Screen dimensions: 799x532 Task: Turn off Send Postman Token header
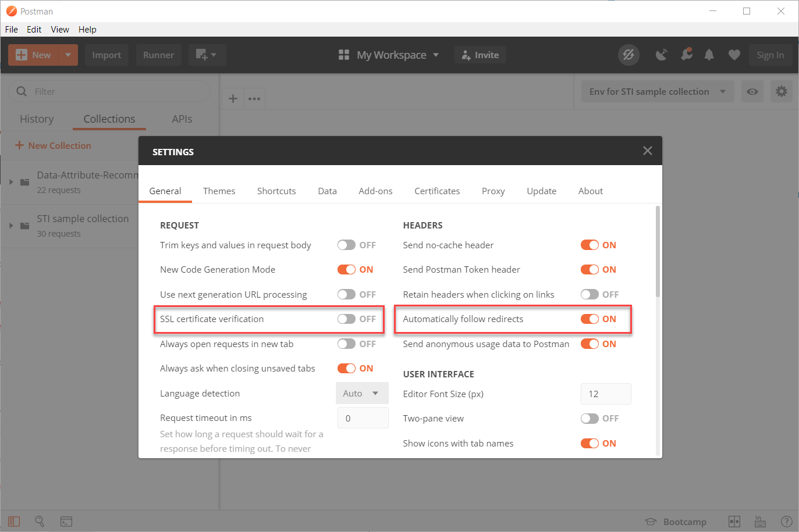pos(590,269)
